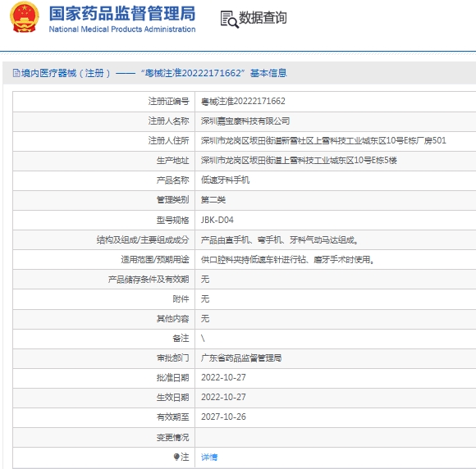The width and height of the screenshot is (476, 469).
Task: Select 批准日期 value 2022-10-27
Action: 223,378
